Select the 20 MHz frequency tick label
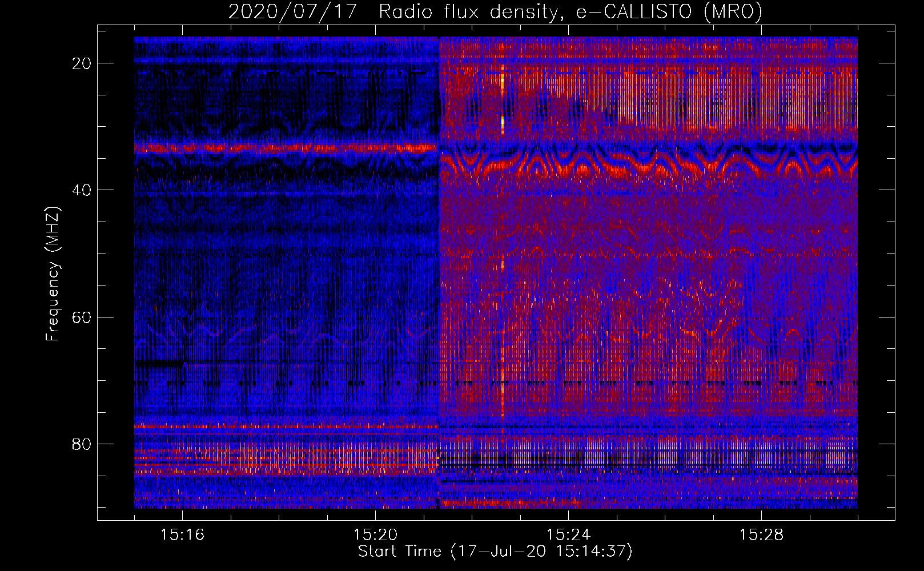 coord(82,63)
